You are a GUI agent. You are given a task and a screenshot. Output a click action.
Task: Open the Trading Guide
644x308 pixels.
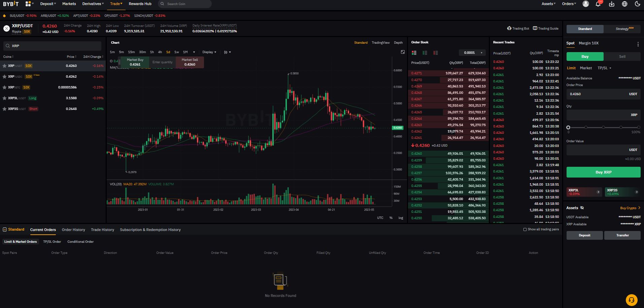(546, 29)
